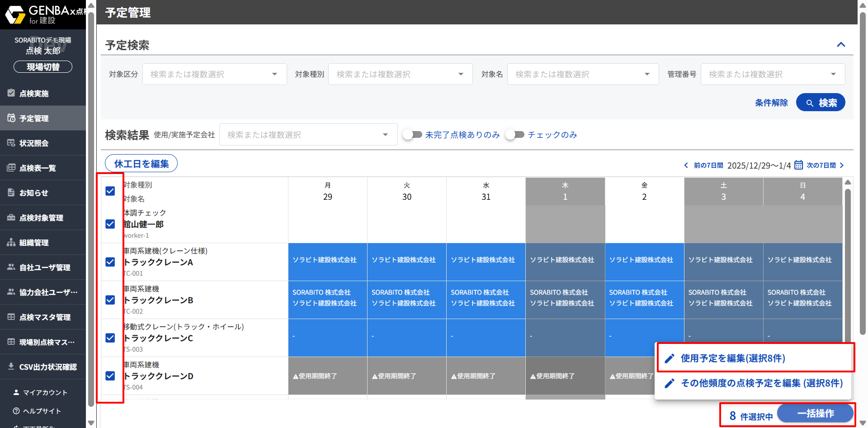Click the 点検実施 clipboard icon in sidebar
Screen dimensions: 868x428
[11, 93]
